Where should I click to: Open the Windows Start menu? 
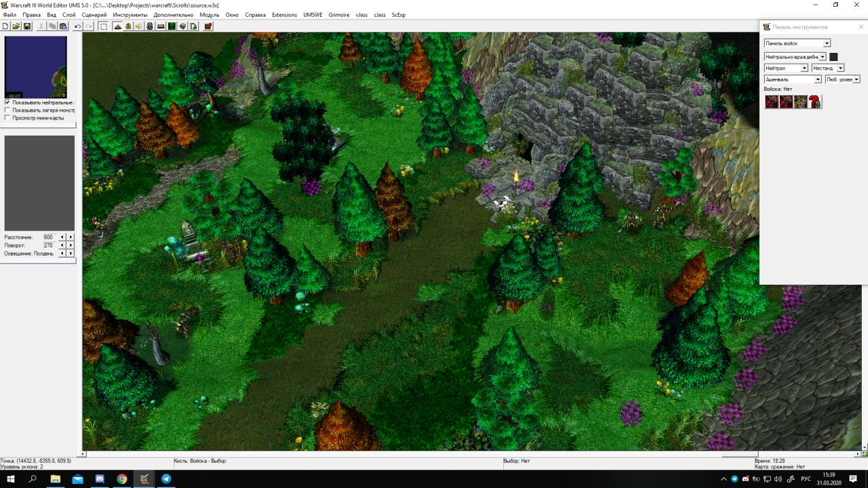point(11,479)
